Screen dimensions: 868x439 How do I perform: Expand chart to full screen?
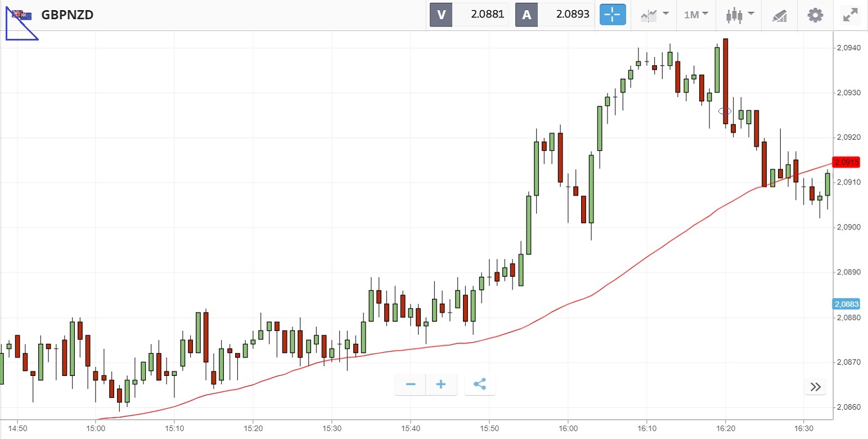click(849, 15)
